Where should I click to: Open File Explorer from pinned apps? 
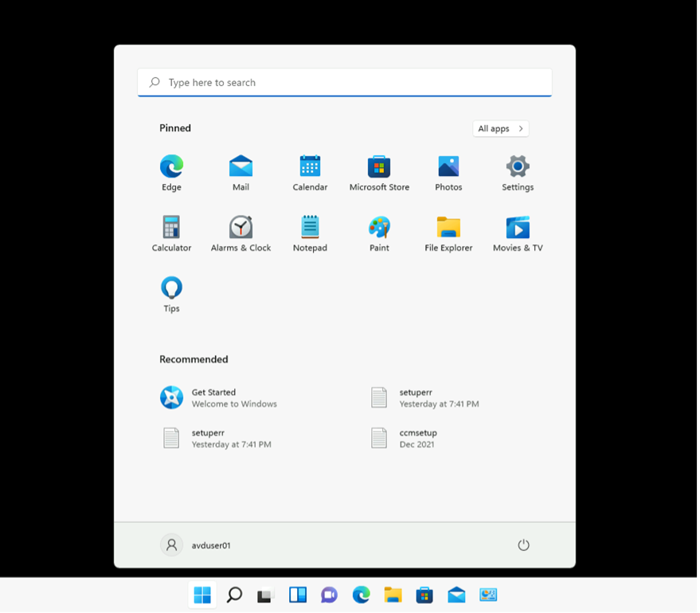pyautogui.click(x=448, y=234)
